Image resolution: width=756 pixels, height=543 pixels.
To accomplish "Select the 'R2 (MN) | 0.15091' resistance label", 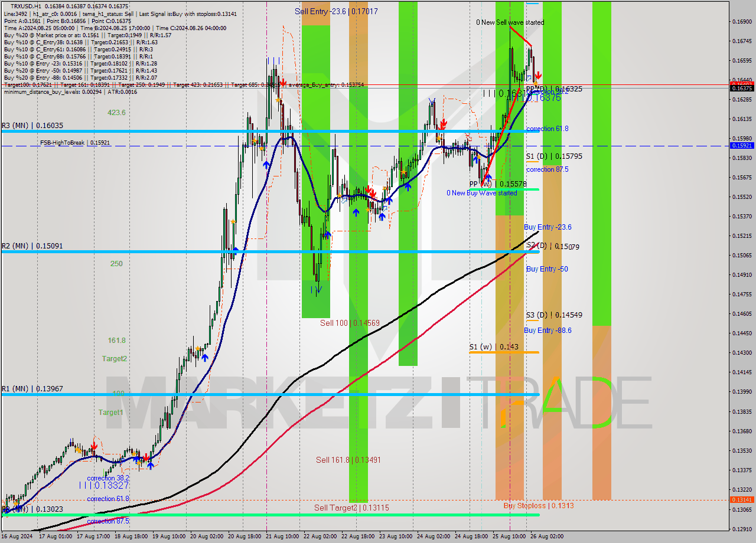I will pos(32,246).
